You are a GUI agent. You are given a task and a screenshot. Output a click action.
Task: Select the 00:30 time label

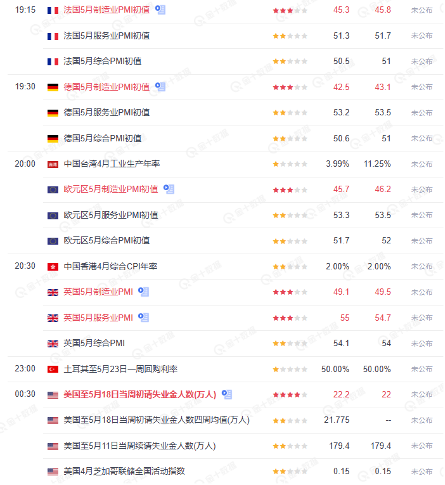click(25, 394)
